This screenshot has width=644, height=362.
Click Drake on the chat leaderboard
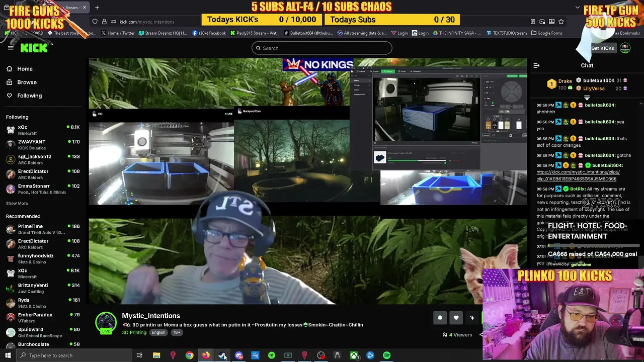tap(565, 81)
